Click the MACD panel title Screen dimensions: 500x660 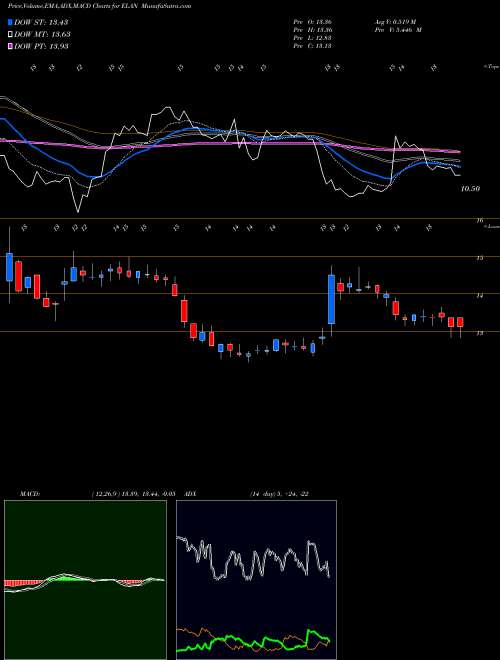click(29, 494)
